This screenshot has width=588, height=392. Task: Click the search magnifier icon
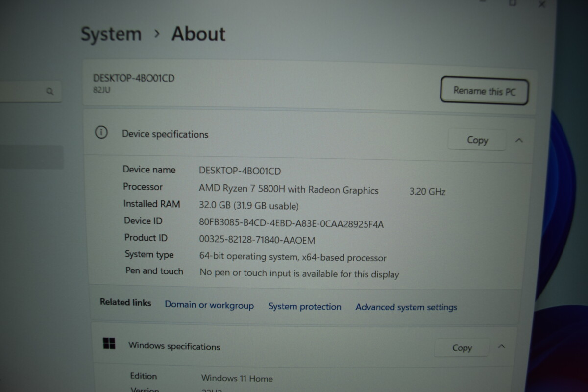[x=49, y=91]
